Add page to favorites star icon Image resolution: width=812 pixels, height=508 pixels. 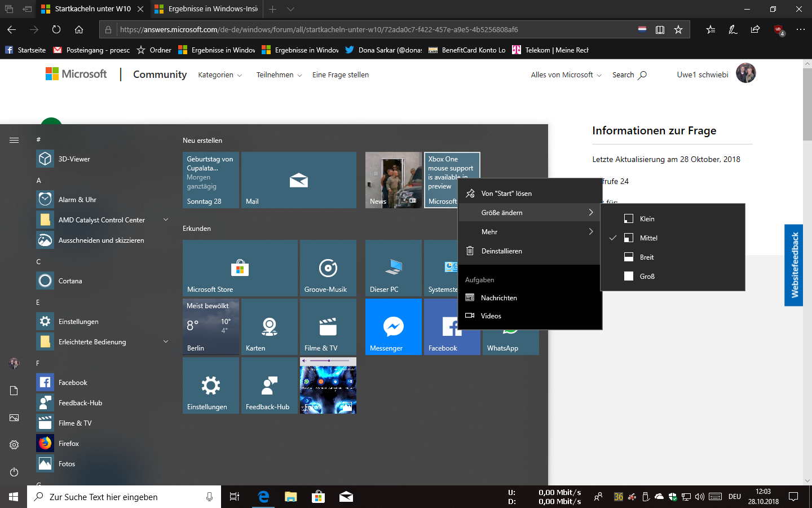[x=678, y=29]
